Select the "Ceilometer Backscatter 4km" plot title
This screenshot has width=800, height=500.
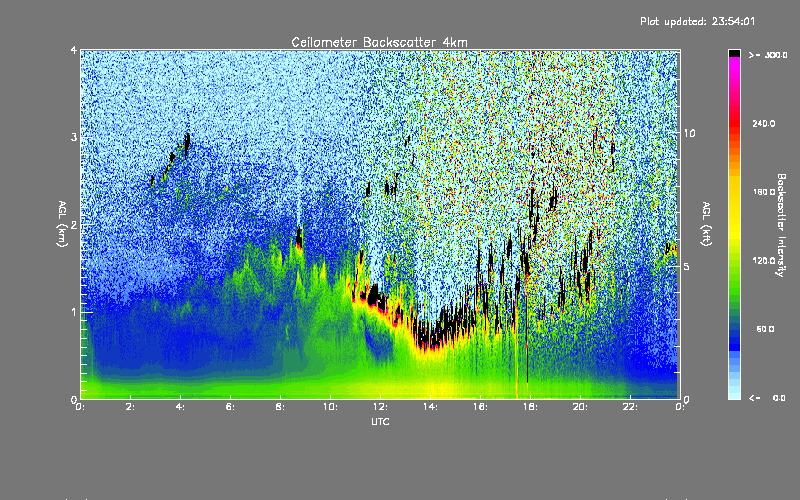click(x=379, y=42)
